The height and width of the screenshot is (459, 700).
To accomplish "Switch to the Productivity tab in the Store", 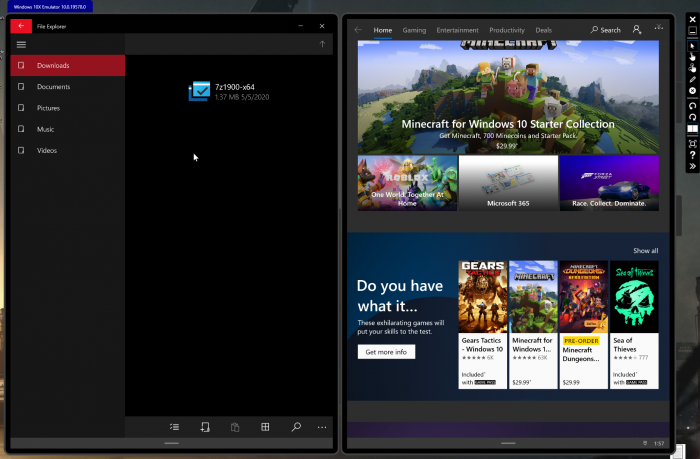I will (507, 30).
